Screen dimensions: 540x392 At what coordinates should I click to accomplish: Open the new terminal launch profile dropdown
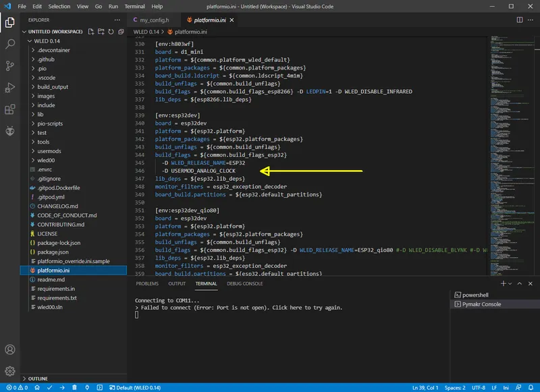(x=510, y=283)
